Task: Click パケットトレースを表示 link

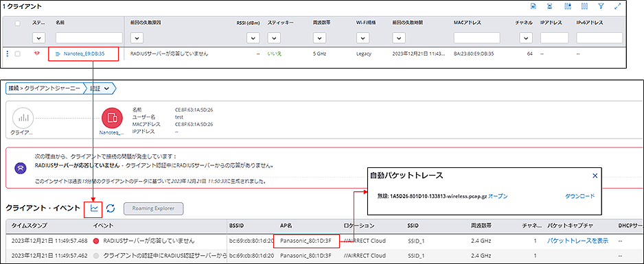Action: click(x=577, y=241)
